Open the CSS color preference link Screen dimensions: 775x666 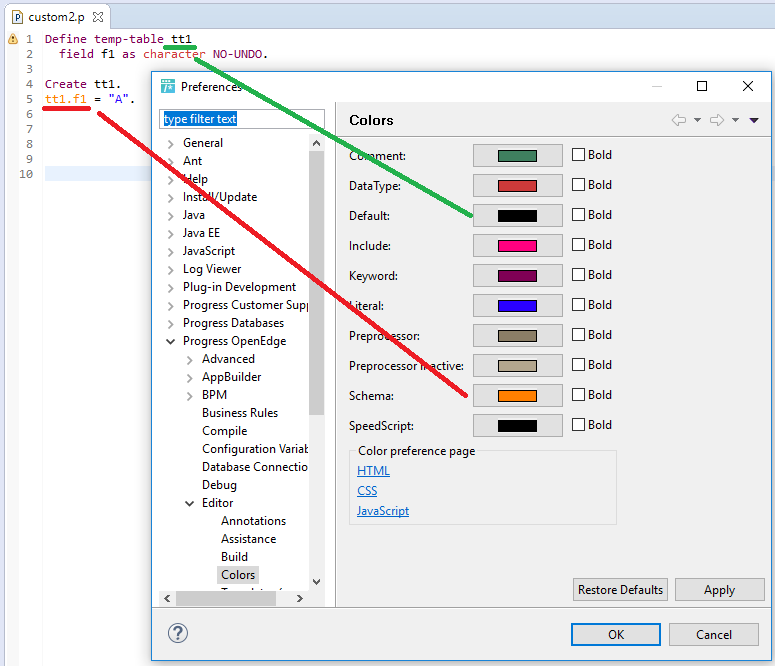[367, 491]
